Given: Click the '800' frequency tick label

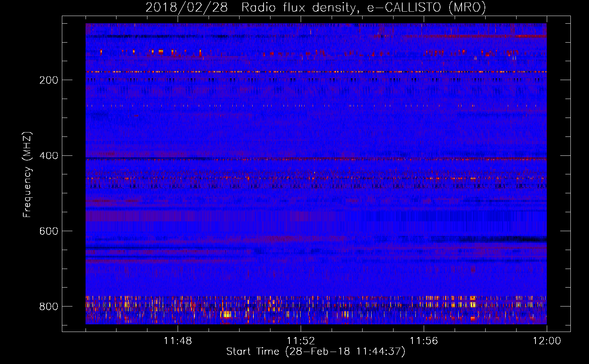Looking at the screenshot, I should click(x=49, y=306).
